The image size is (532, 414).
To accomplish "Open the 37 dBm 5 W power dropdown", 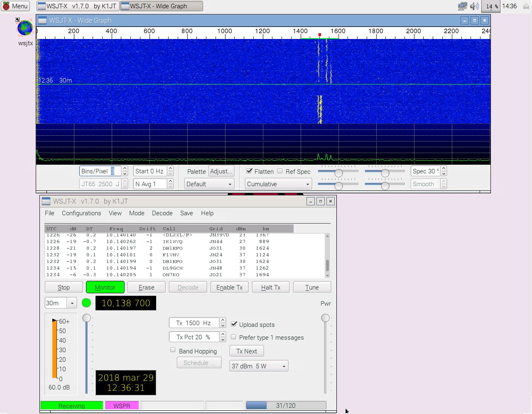I will point(258,366).
